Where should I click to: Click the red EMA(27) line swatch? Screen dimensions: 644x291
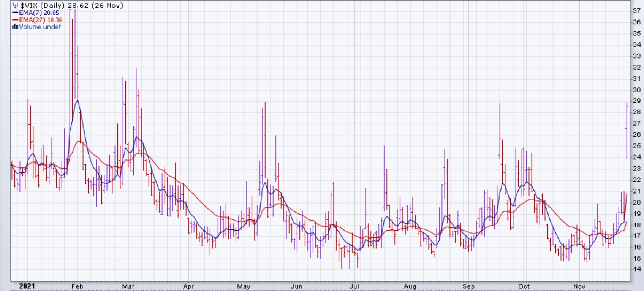15,20
